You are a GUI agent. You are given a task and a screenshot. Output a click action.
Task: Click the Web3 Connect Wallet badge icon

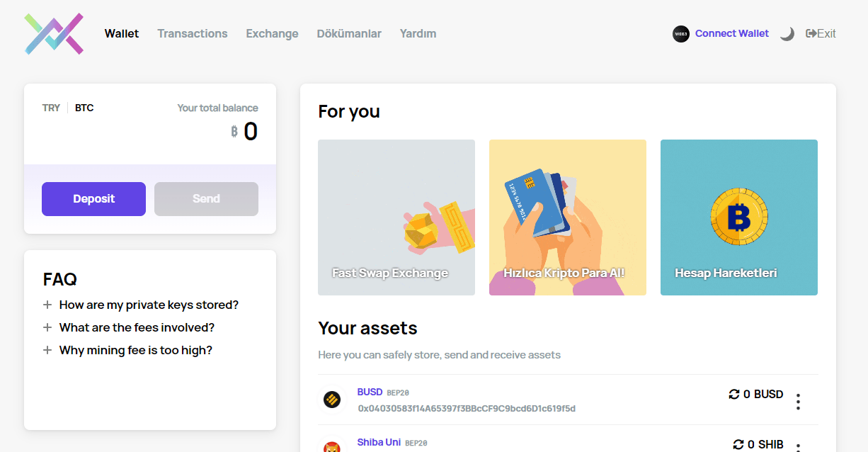pos(681,33)
